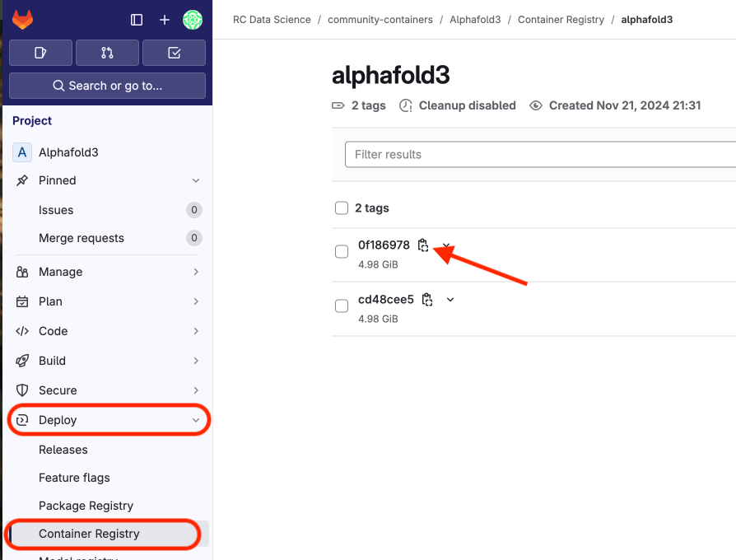Click the plus create new icon
Screen dimensions: 736x560
(165, 20)
